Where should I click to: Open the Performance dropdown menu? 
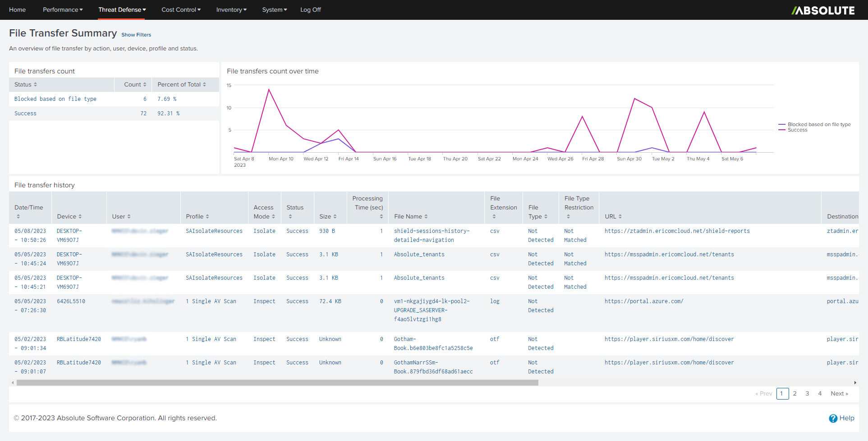63,9
